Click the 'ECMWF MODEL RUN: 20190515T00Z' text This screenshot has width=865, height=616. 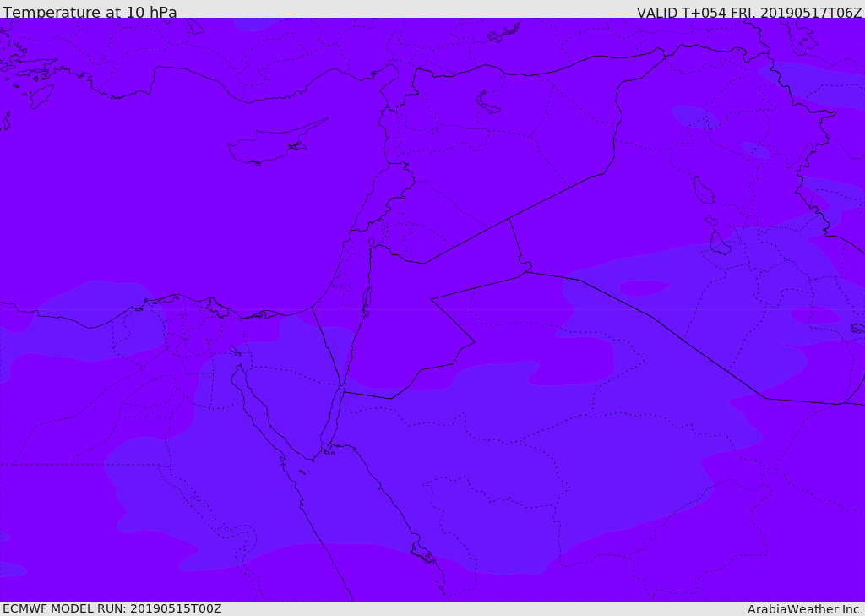(112, 608)
